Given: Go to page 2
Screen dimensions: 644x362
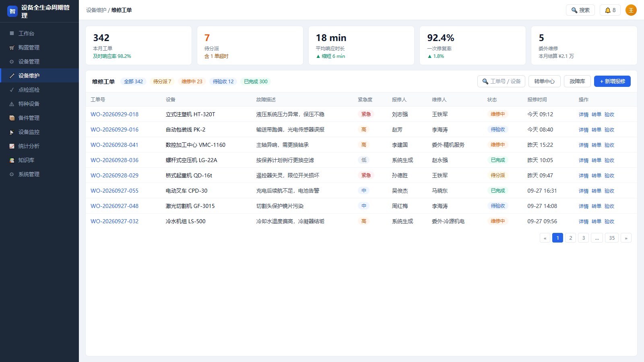Looking at the screenshot, I should [x=570, y=238].
